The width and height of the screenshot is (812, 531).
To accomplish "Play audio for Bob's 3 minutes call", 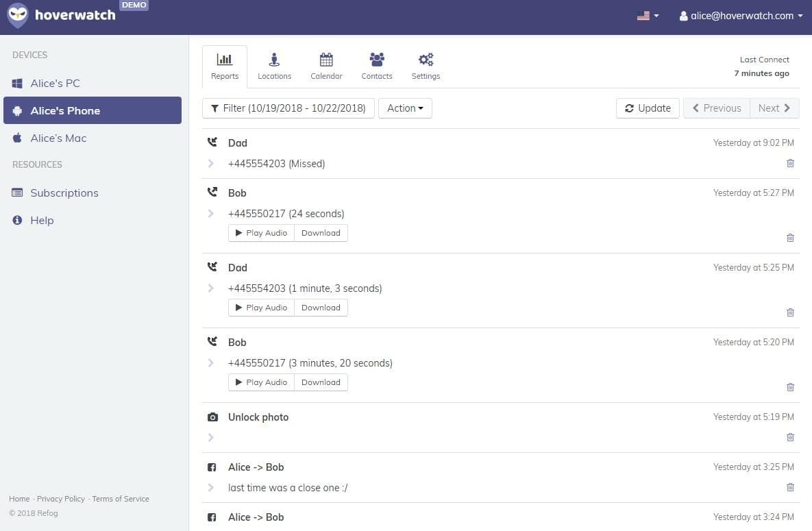I will tap(262, 382).
